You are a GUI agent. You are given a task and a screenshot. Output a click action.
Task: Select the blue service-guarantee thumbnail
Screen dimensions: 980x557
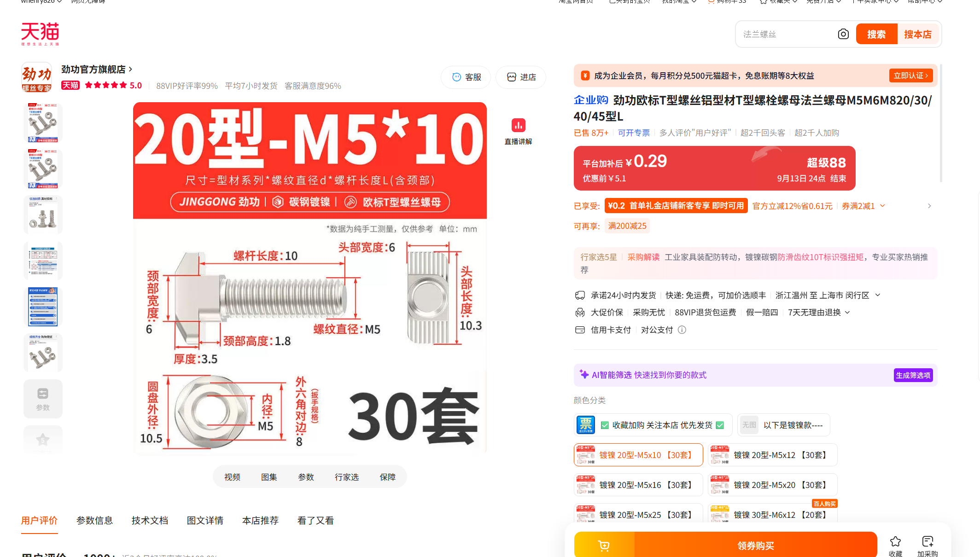[x=43, y=307]
